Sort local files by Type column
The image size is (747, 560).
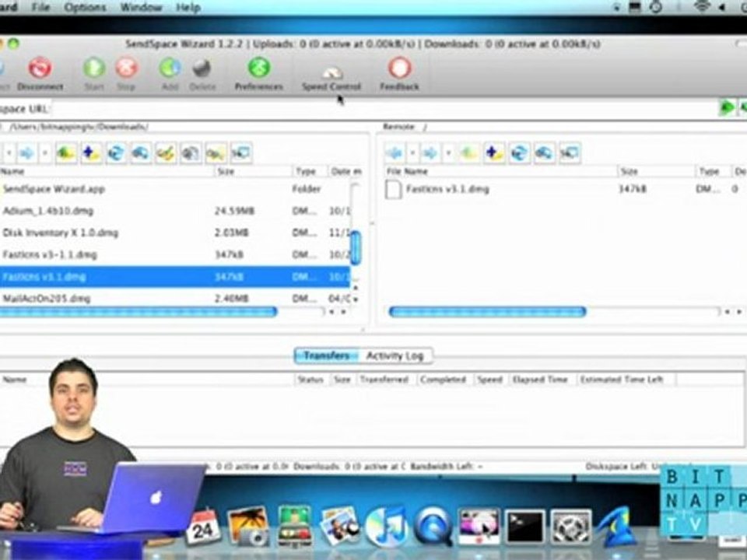point(310,171)
